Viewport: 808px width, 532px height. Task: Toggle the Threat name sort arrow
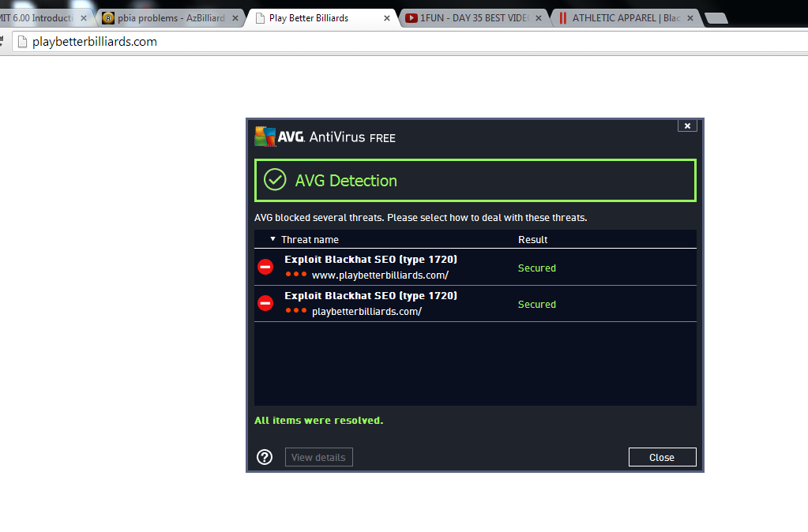click(x=272, y=239)
